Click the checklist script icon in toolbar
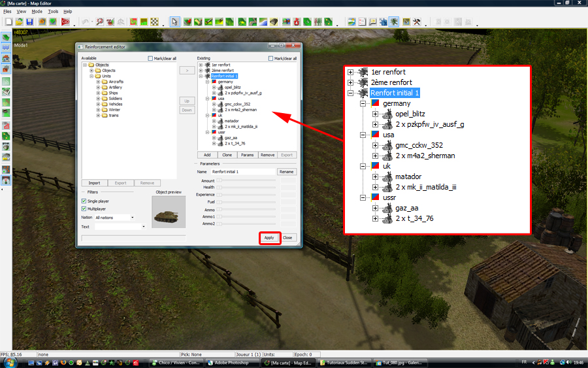Viewport: 588px width, 368px height. [x=362, y=22]
